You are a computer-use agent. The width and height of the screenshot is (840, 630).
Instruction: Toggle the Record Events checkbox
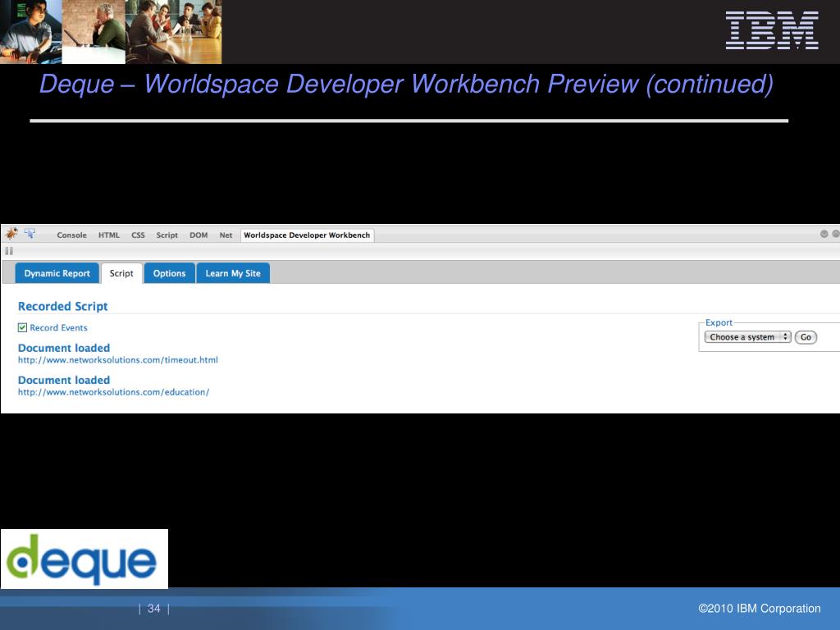pos(22,328)
